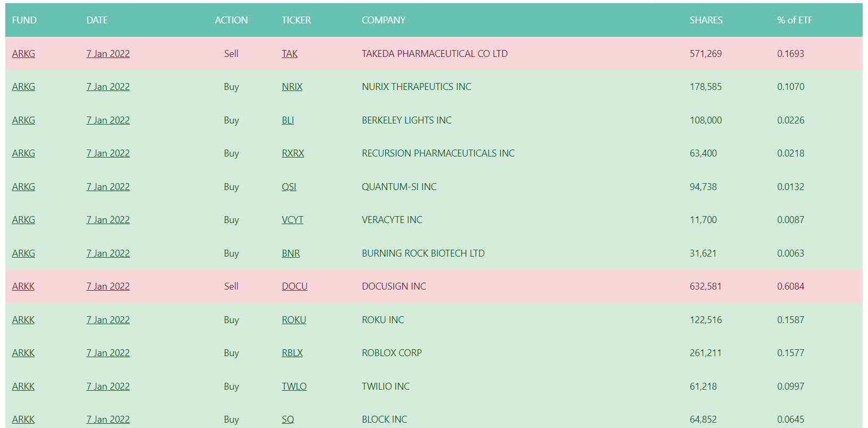Click ARKG fund link in BNR row

[23, 253]
